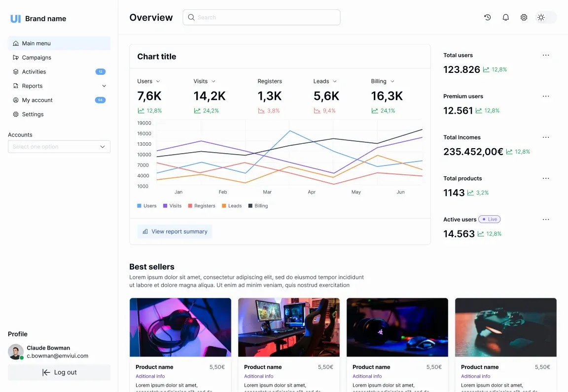Open the Accounts select one option dropdown
Viewport: 568px width, 392px height.
pos(59,147)
